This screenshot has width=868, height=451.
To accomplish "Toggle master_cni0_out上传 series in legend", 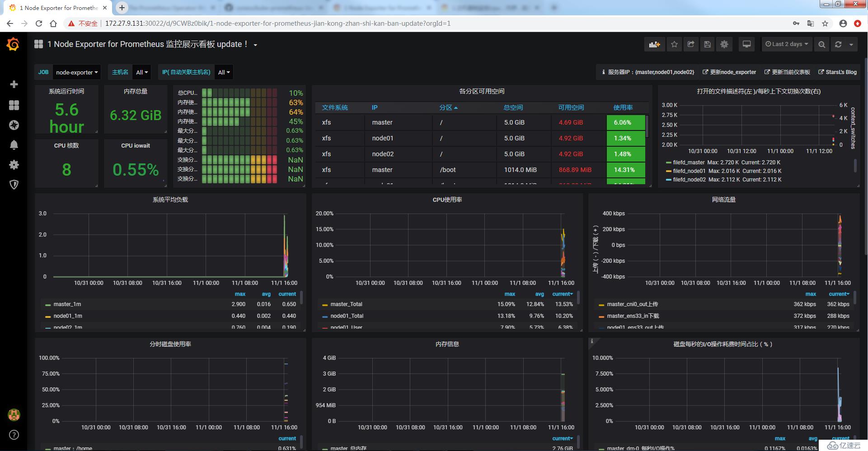I will [633, 304].
